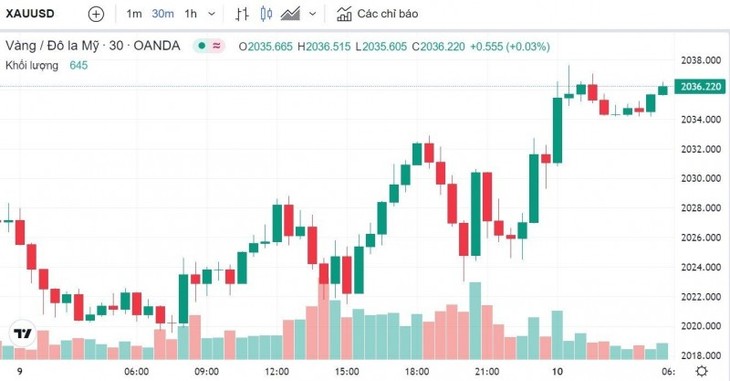Click the TradingView logo badge
This screenshot has height=381, width=730.
pos(22,333)
